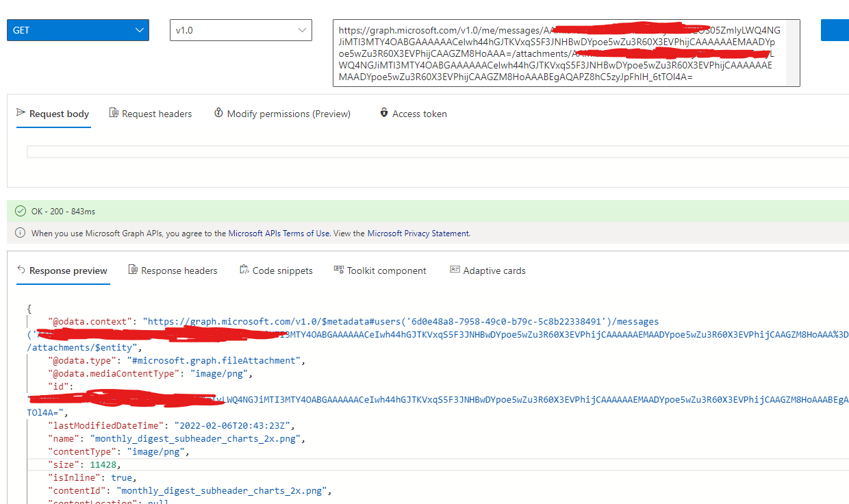Click the Code snippets icon
849x504 pixels.
pyautogui.click(x=243, y=270)
